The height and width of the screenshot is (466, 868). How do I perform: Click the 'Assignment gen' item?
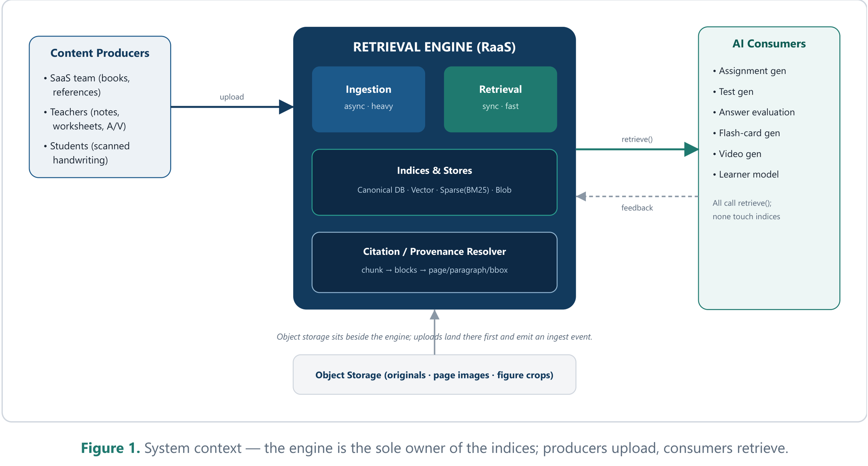click(749, 71)
